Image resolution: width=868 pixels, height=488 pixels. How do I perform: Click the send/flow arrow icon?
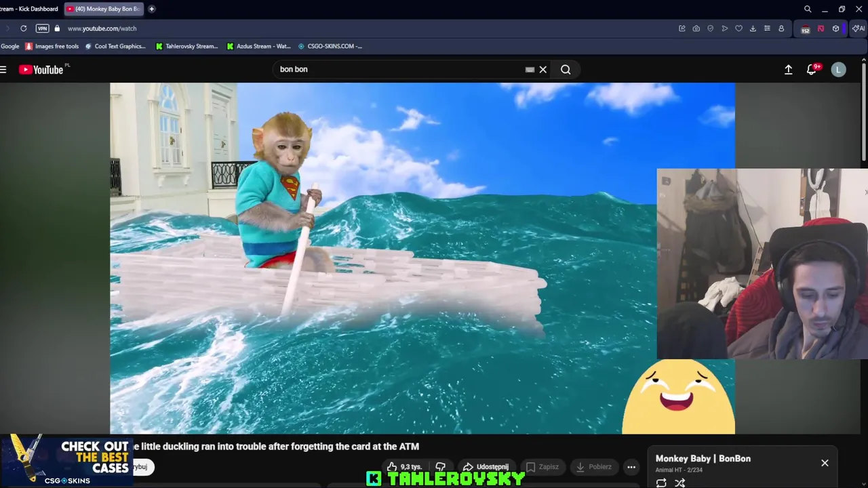coord(725,28)
